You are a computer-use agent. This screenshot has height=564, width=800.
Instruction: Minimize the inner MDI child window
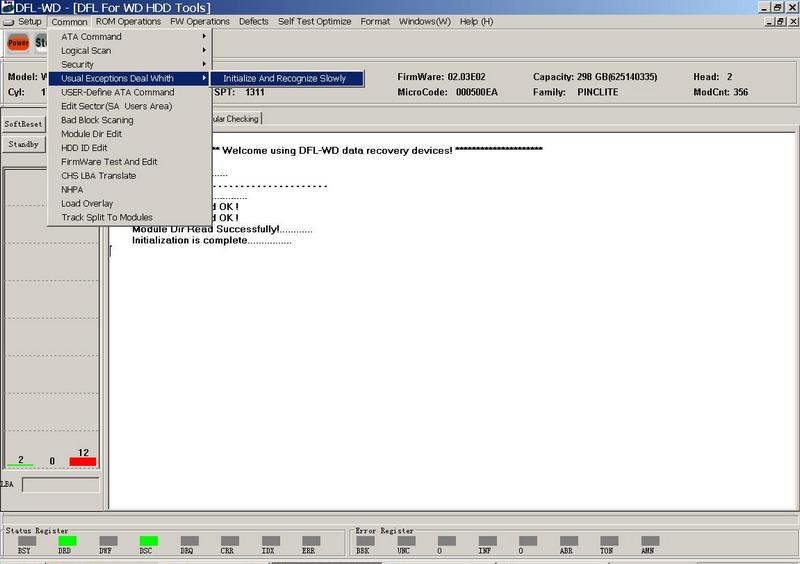pyautogui.click(x=770, y=21)
